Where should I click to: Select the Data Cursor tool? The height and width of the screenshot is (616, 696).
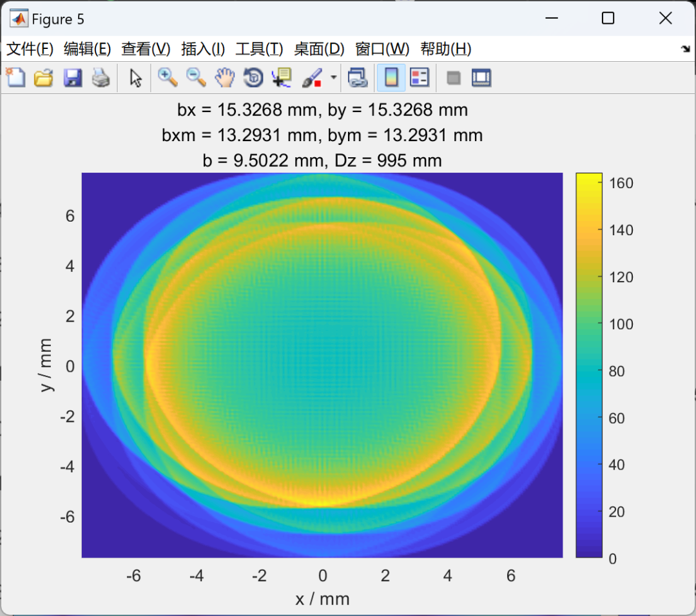(282, 78)
